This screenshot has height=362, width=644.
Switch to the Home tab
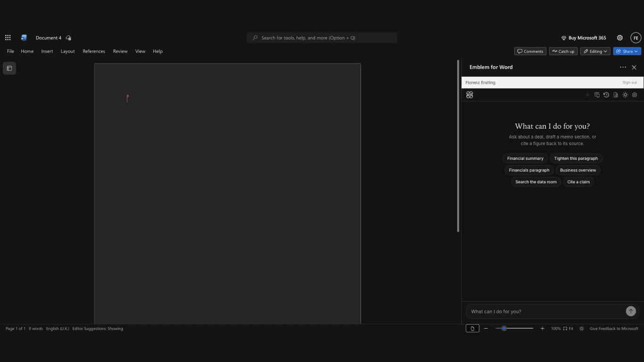[27, 51]
